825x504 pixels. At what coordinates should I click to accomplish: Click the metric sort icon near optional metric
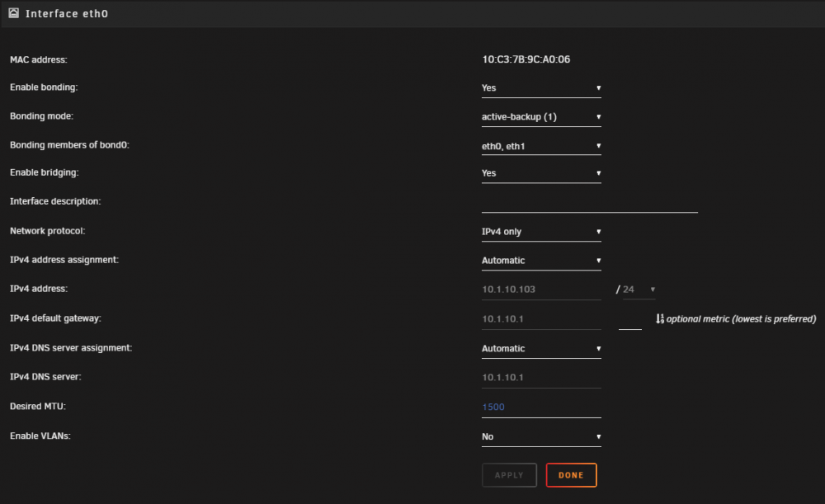660,318
